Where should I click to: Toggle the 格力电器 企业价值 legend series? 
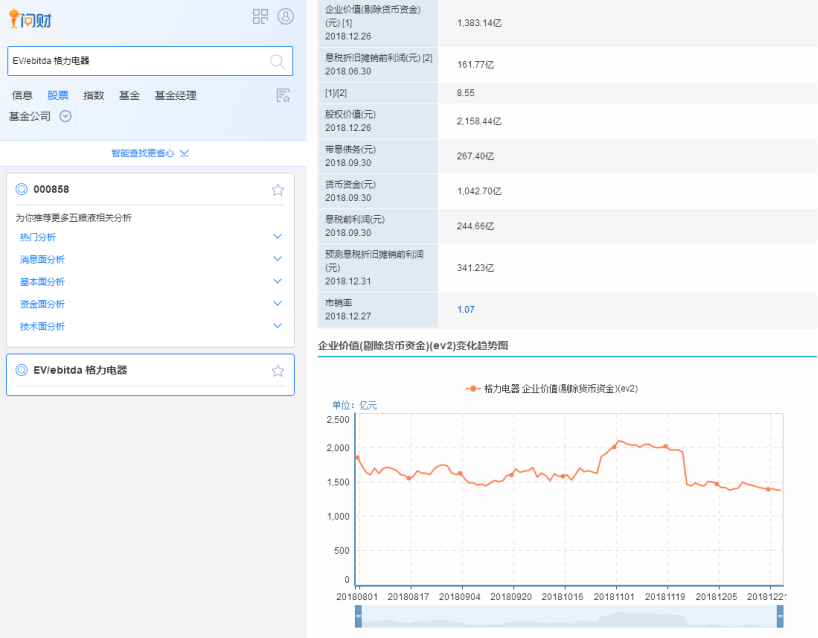[551, 389]
